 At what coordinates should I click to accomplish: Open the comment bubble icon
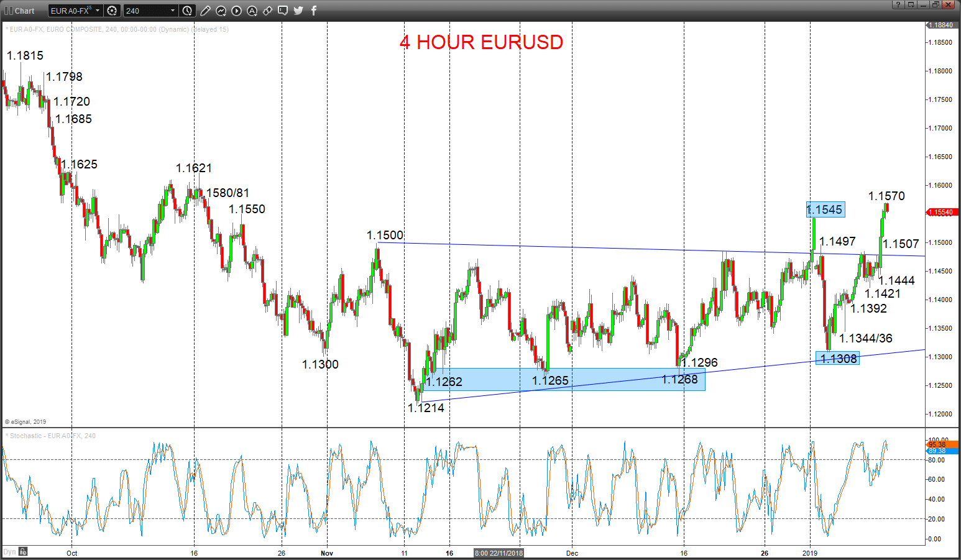pyautogui.click(x=283, y=11)
